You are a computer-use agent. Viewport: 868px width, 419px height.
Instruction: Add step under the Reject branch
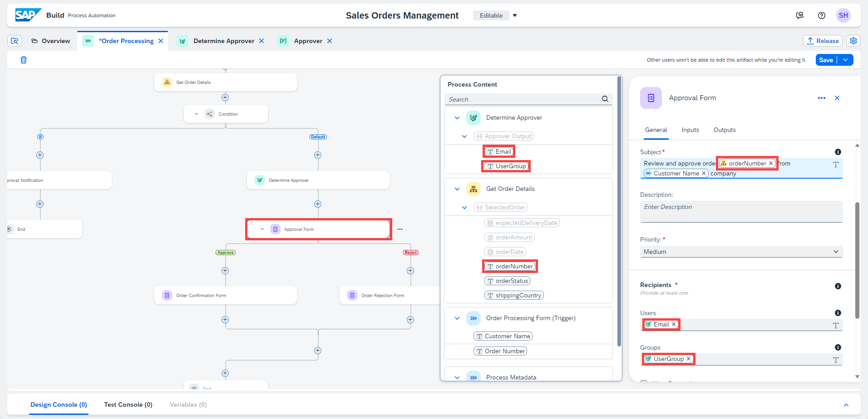410,271
